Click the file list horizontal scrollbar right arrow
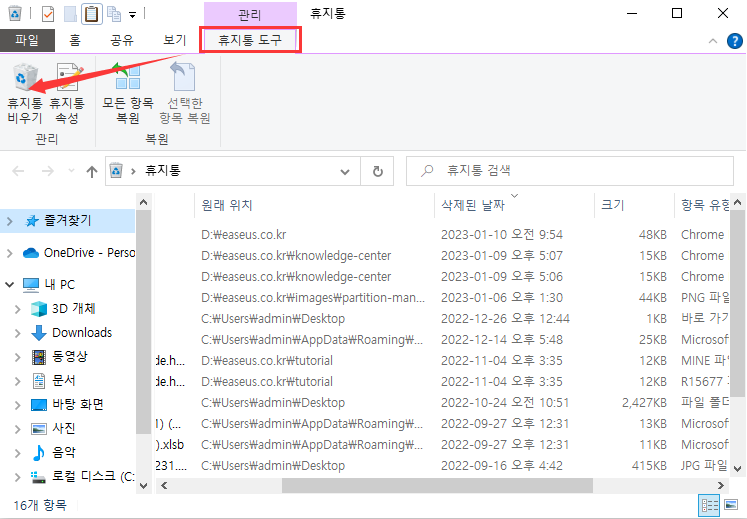Viewport: 747px width, 519px height. [x=721, y=485]
